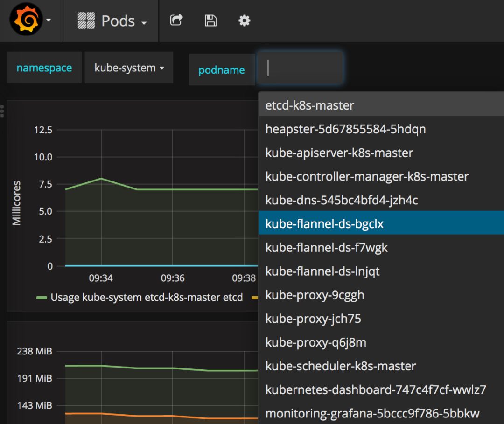Select kube-proxy-q6j8m pod option

(381, 342)
